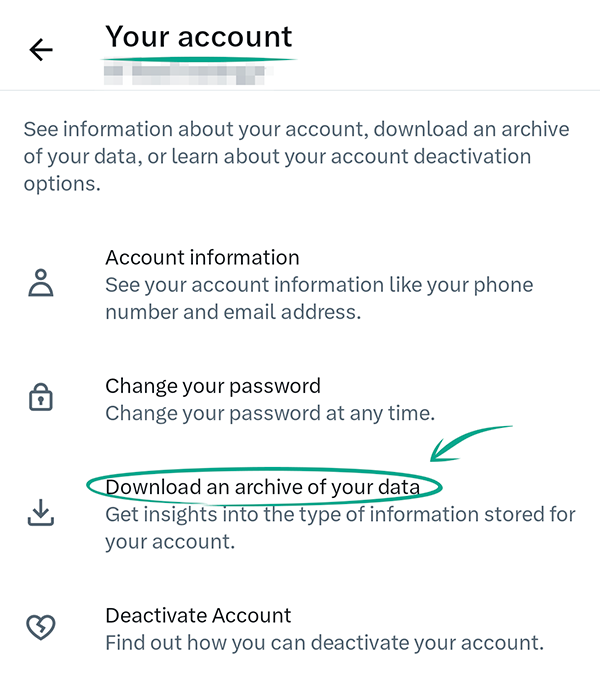Select the padlock icon beside Change your password

tap(41, 398)
